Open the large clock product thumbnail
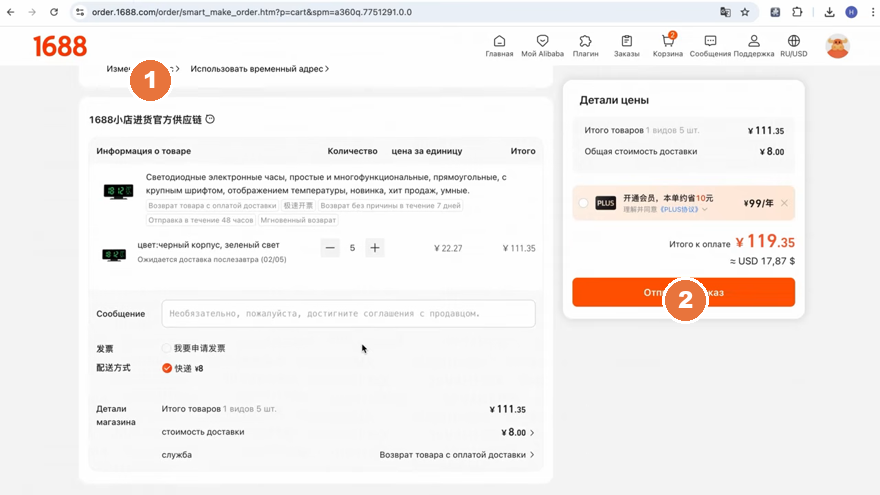The image size is (880, 495). pos(118,191)
